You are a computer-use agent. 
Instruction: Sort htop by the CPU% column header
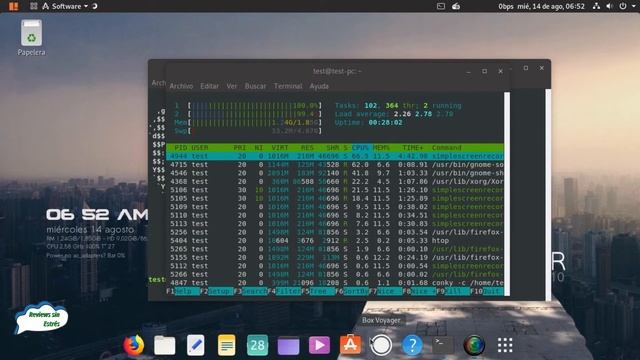(360, 148)
